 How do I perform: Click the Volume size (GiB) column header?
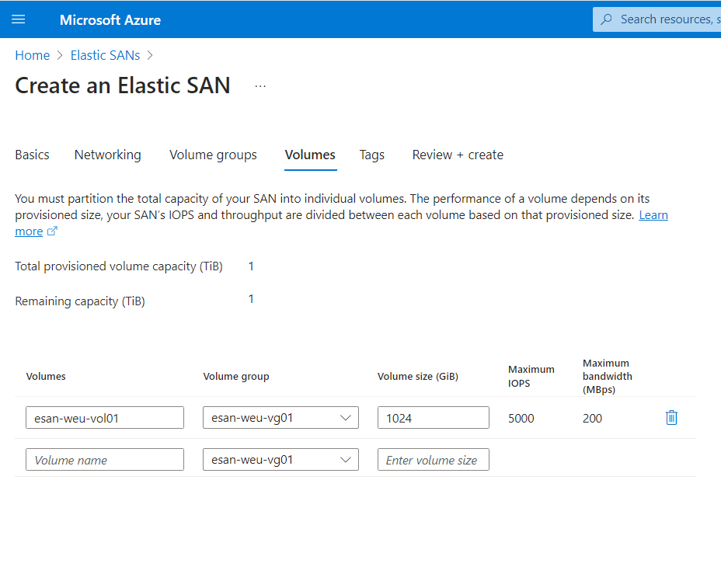pos(418,376)
